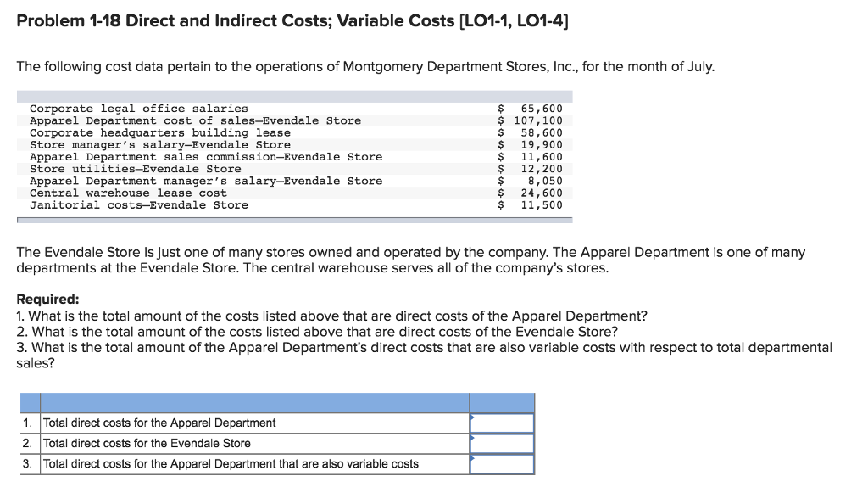The height and width of the screenshot is (504, 868).
Task: Click the blue arrow marker on row 1 answer box
Action: tap(472, 416)
